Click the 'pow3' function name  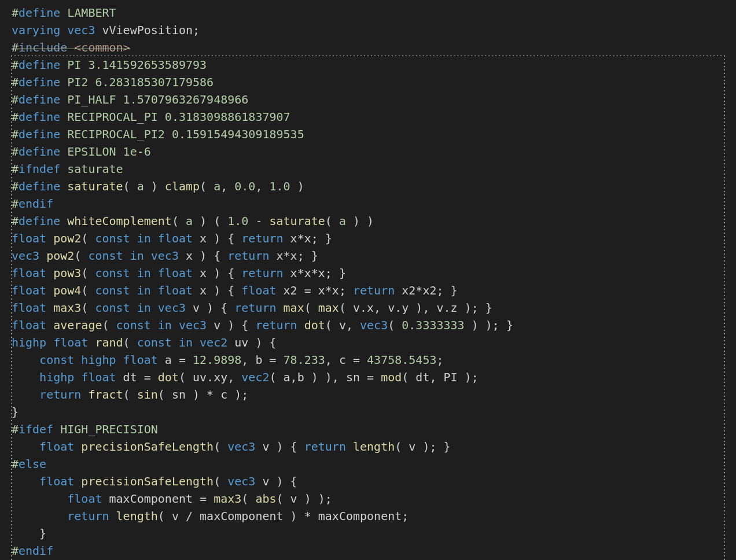[x=67, y=273]
